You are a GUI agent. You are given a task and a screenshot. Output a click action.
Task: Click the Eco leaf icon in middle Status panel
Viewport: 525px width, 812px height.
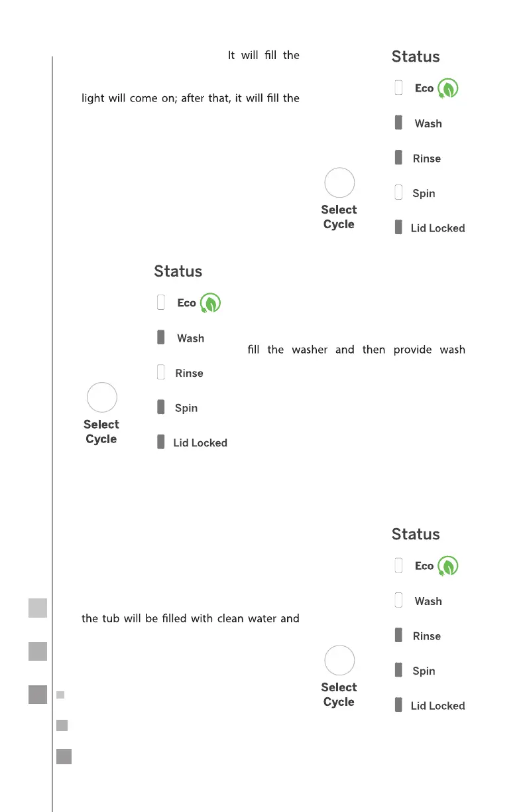[211, 303]
